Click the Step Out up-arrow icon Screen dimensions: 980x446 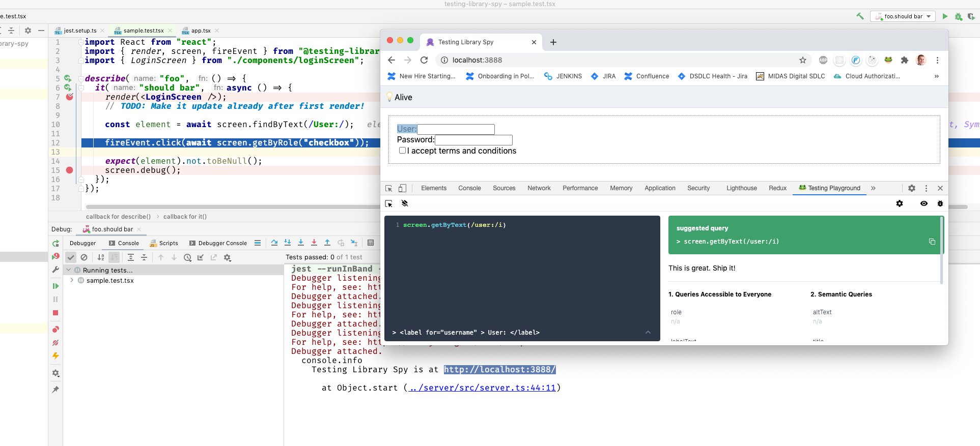(327, 243)
